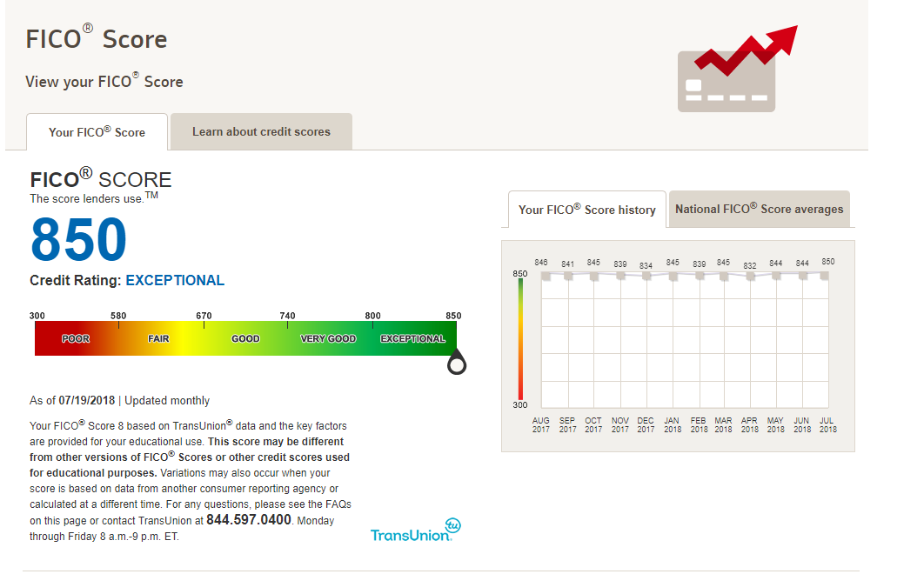Click the 580 tick label on score bar
924x574 pixels.
pyautogui.click(x=118, y=316)
